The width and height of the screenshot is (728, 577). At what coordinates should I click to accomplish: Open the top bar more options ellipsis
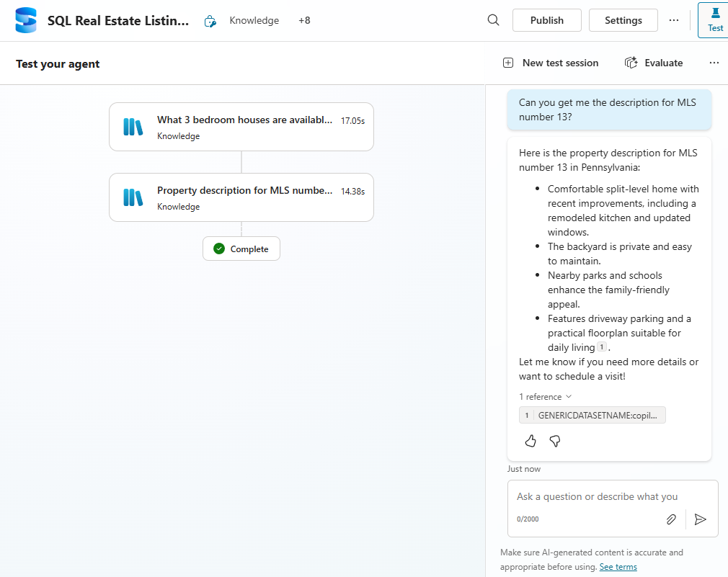674,20
